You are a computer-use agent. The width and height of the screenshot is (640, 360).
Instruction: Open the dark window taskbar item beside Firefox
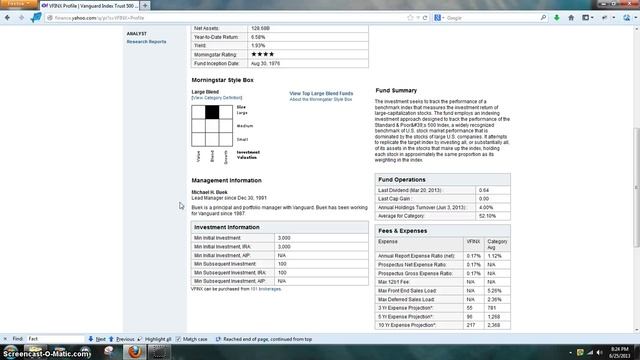(x=159, y=352)
